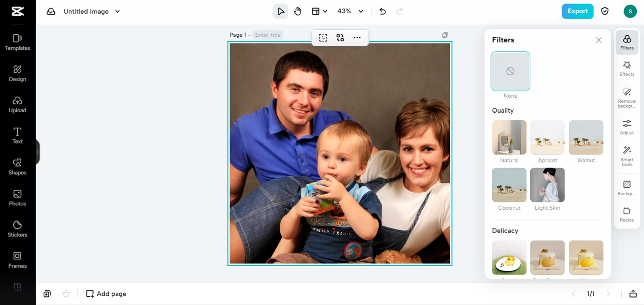The image size is (644, 305).
Task: Click the shield security icon
Action: click(605, 11)
